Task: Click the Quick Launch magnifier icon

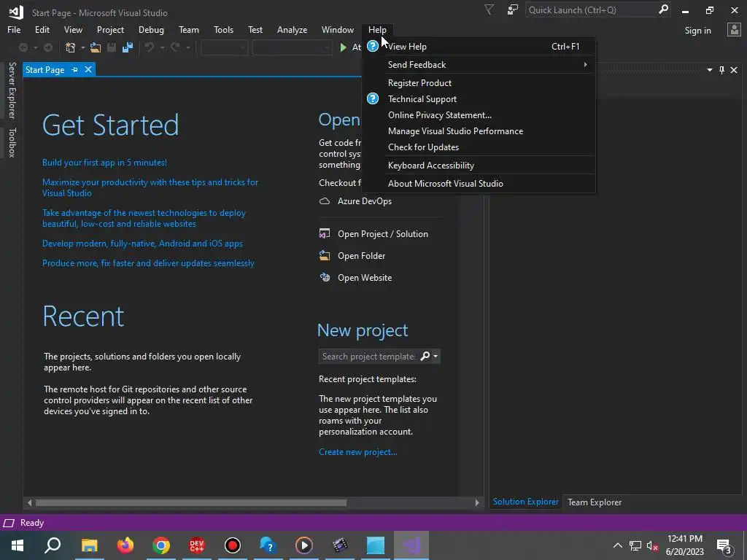Action: pos(663,9)
